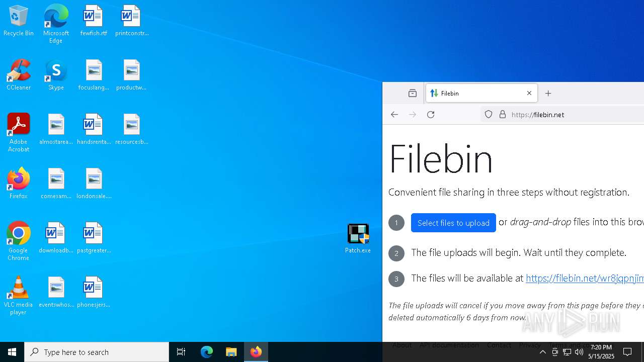Reload the Filebin page
644x362 pixels.
coord(431,115)
